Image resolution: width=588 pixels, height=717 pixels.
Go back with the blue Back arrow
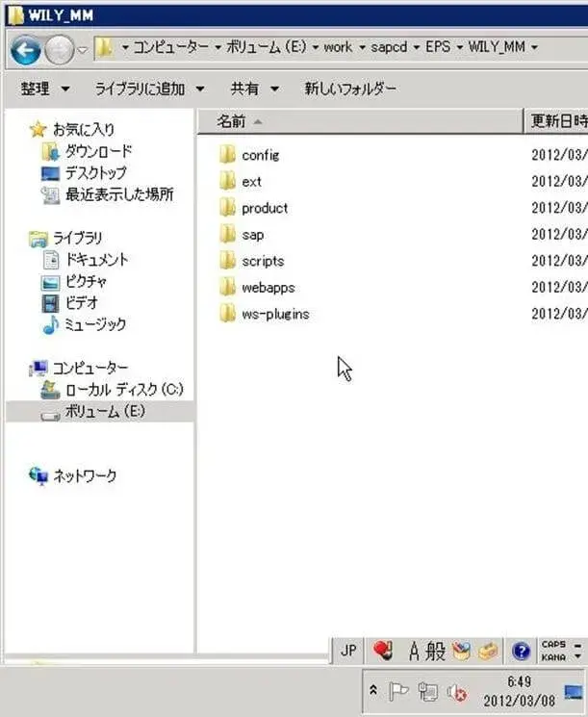click(x=26, y=50)
